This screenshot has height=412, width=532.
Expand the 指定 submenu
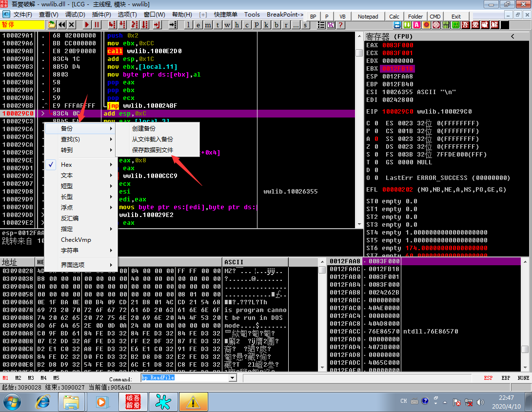point(81,229)
